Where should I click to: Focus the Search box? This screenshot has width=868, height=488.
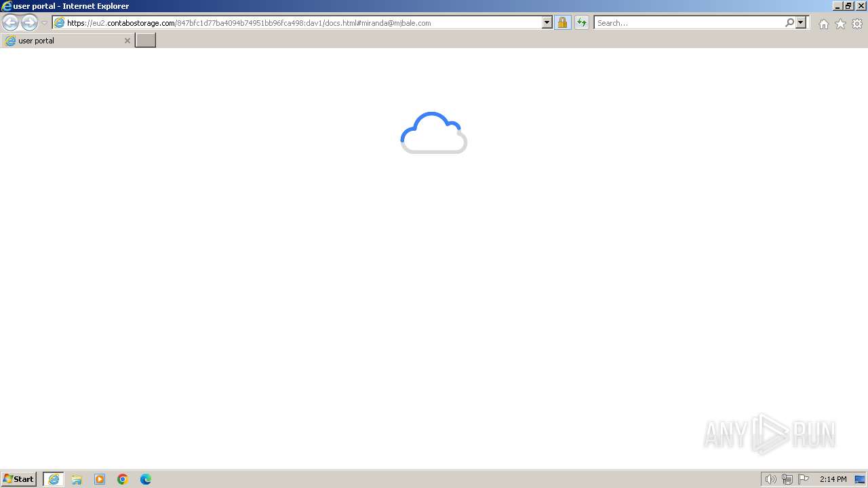(689, 23)
